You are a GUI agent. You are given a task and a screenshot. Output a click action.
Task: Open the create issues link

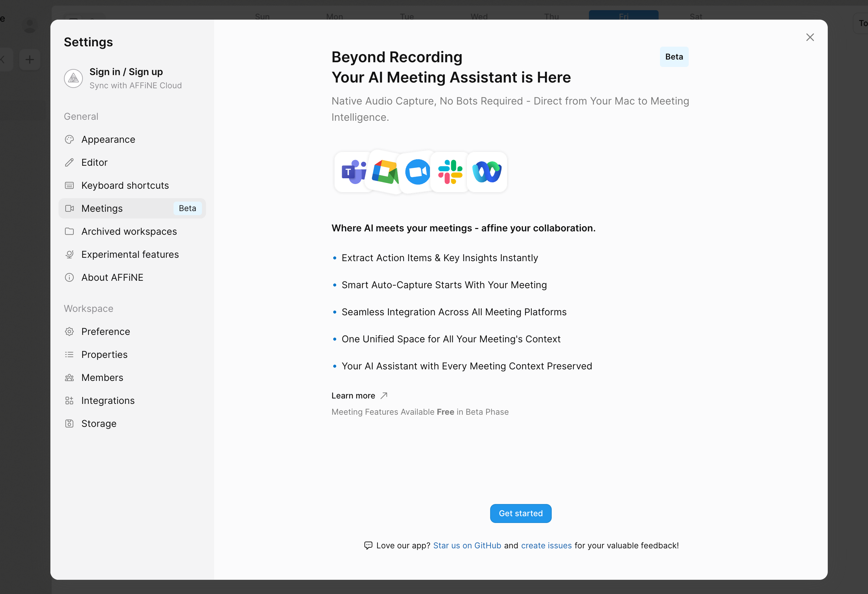point(546,545)
